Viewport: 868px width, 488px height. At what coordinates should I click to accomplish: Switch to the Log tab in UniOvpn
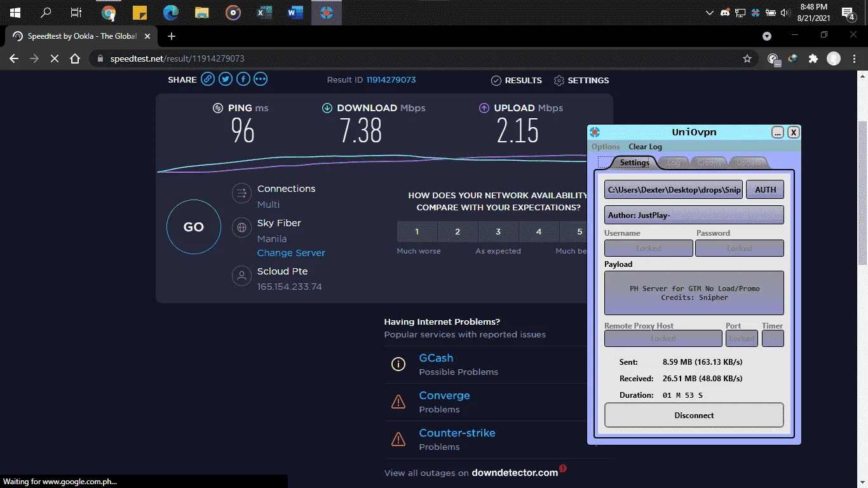tap(674, 163)
